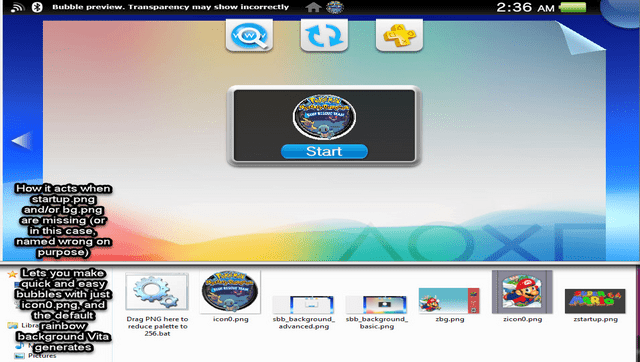Tap the Bluetooth status icon
640x362 pixels.
37,7
